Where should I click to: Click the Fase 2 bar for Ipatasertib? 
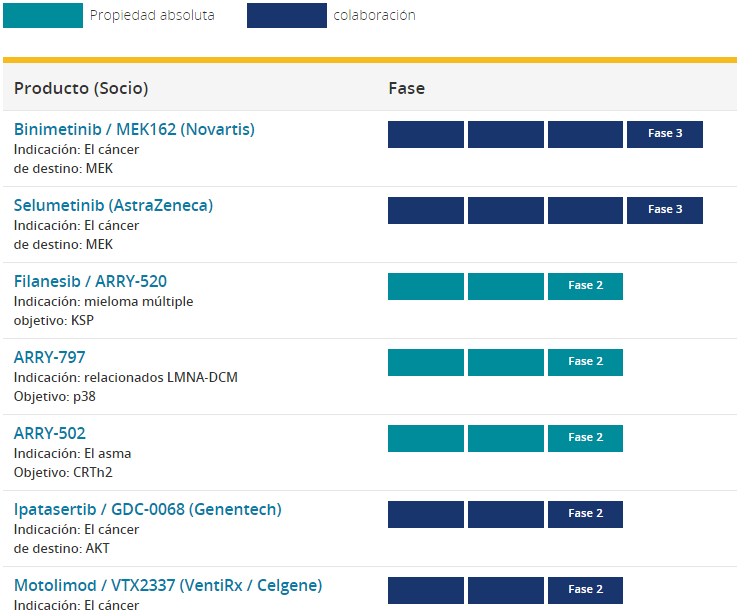pyautogui.click(x=586, y=514)
